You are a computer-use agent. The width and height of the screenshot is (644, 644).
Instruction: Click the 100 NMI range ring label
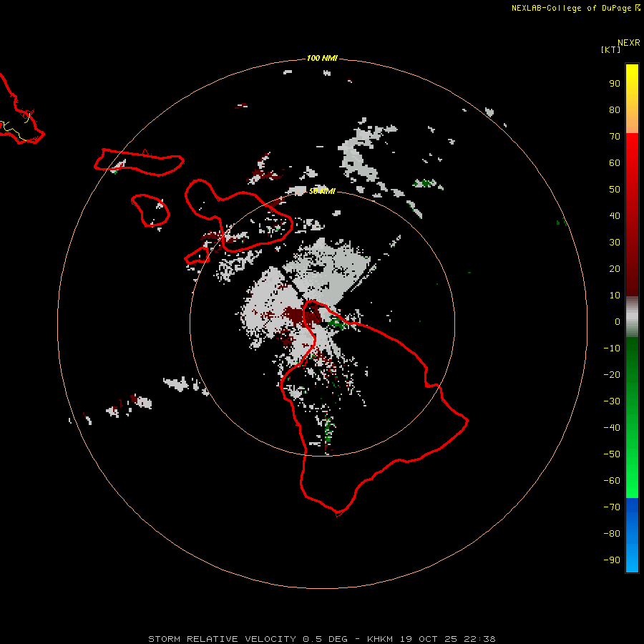tap(322, 59)
